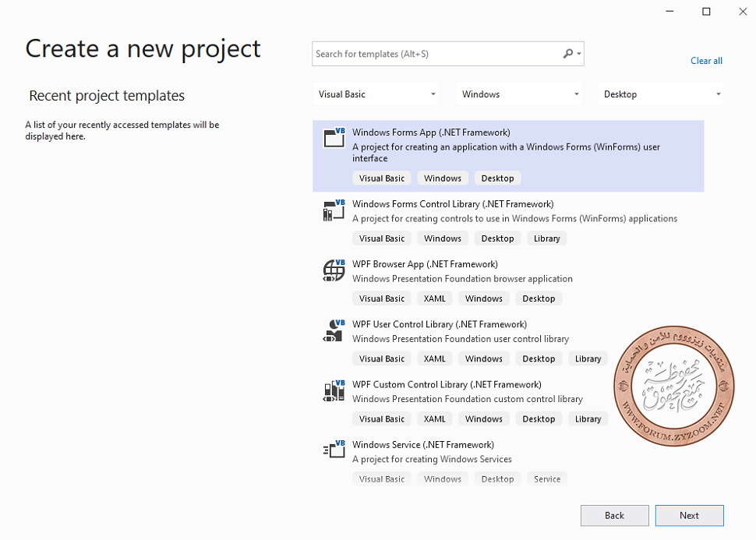Choose "WPF Custom Control Library (.NET Framework)" title
The width and height of the screenshot is (756, 540).
[x=447, y=385]
